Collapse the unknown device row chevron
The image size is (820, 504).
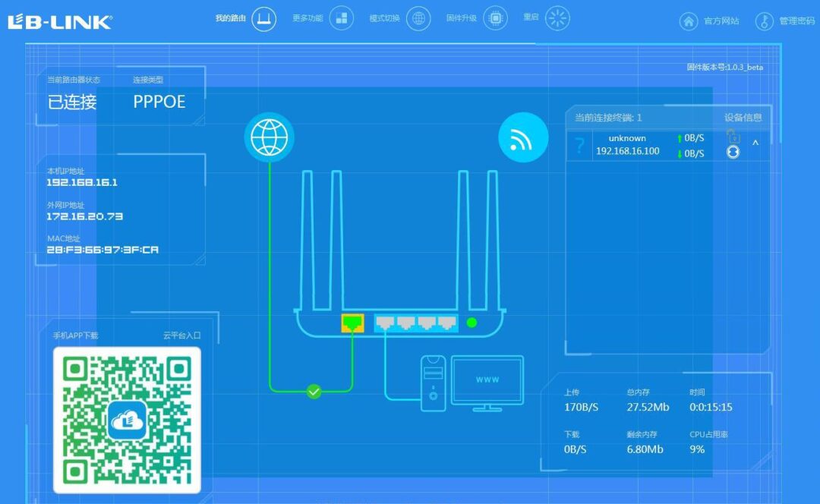click(x=755, y=142)
